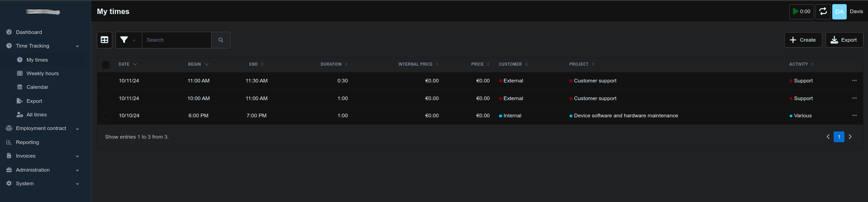Check the 10/10/24 row checkbox
This screenshot has height=202, width=868.
point(106,116)
